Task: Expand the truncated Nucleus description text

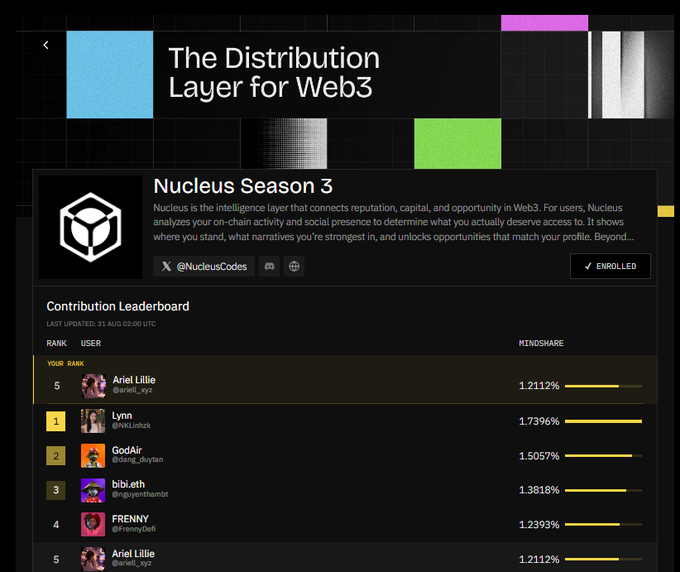Action: tap(393, 222)
